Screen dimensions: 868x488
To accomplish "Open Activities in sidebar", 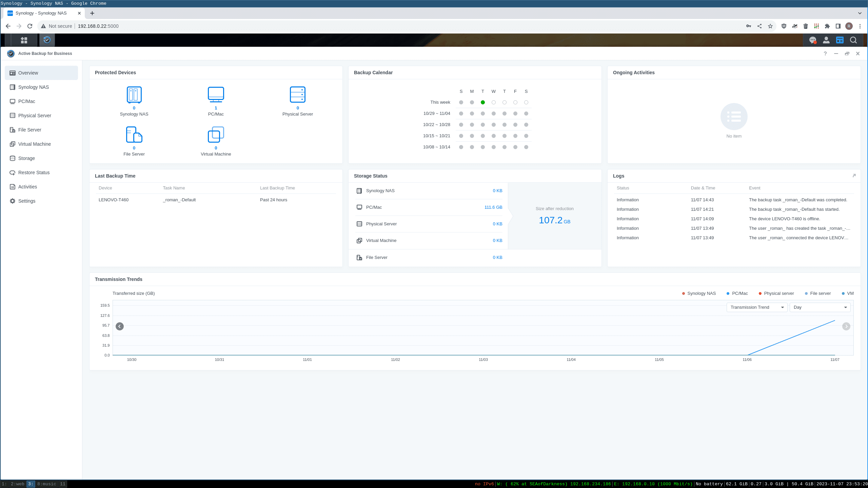I will 41,187.
